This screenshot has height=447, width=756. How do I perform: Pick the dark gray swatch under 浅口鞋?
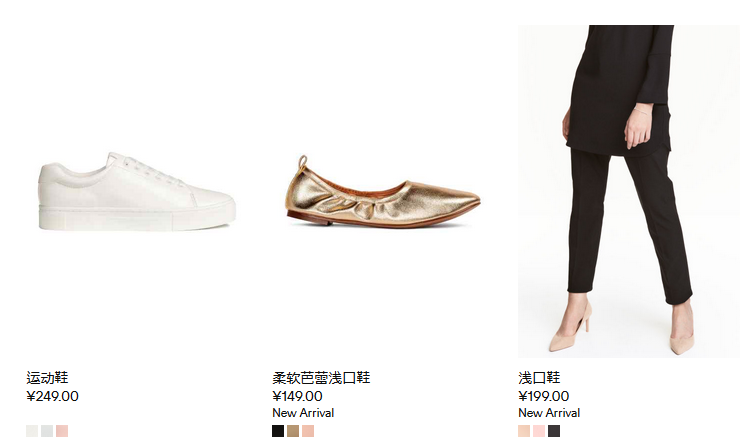pyautogui.click(x=554, y=431)
